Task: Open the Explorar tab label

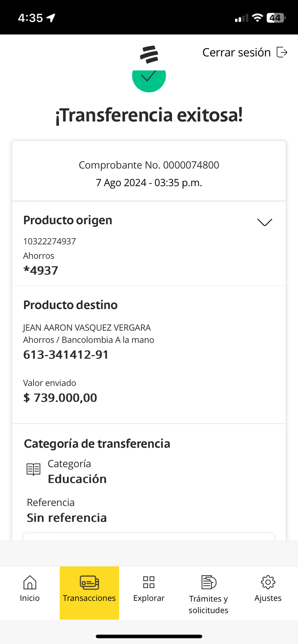Action: [149, 598]
